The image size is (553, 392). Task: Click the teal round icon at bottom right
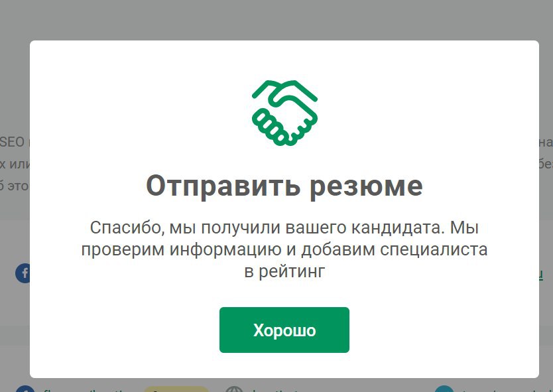coord(444,389)
